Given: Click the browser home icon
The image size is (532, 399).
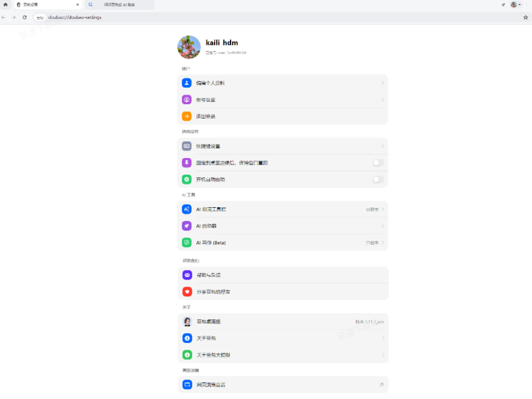Looking at the screenshot, I should 6,5.
